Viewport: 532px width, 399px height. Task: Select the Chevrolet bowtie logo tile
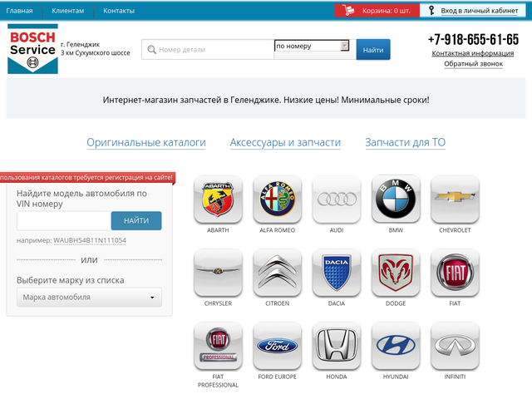click(455, 199)
